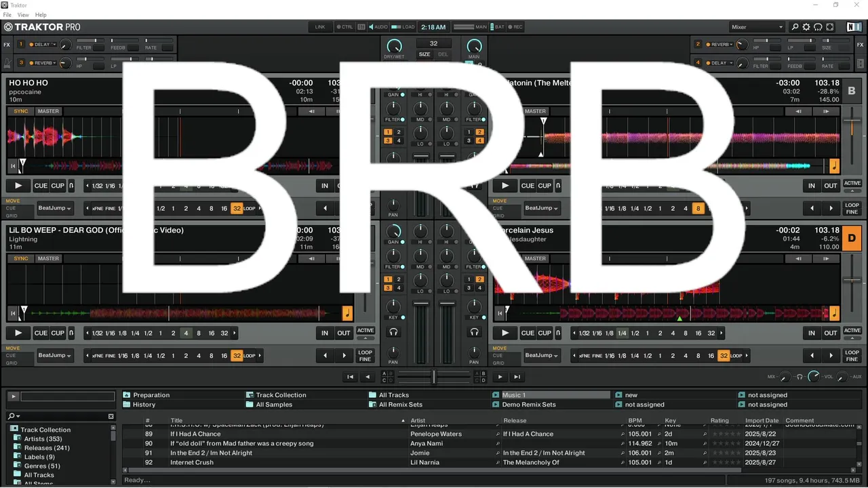Open the Mixer layout dropdown
The image size is (868, 488).
click(757, 27)
